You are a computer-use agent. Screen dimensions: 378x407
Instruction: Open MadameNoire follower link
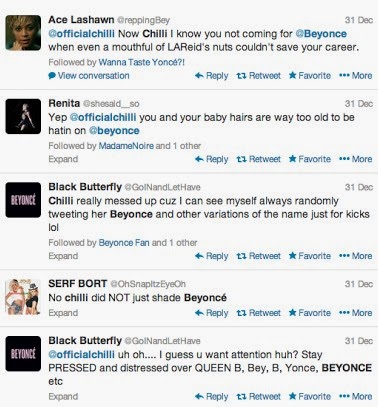point(126,146)
